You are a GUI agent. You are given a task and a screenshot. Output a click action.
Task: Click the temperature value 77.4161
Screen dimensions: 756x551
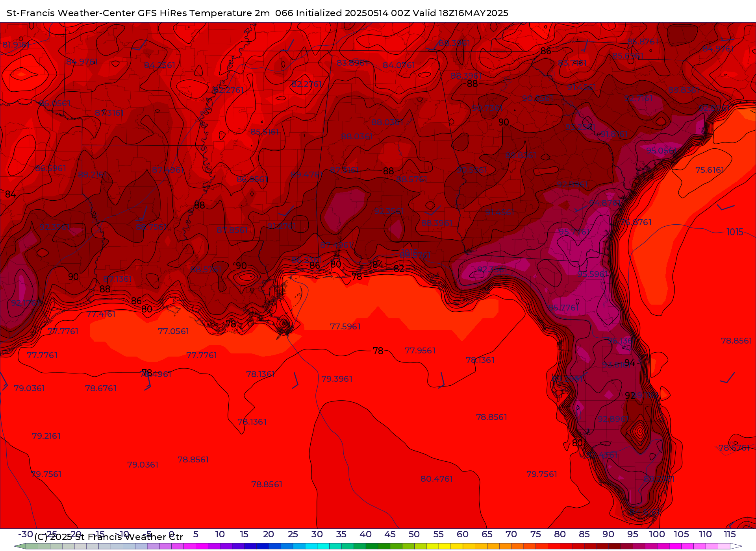click(101, 314)
